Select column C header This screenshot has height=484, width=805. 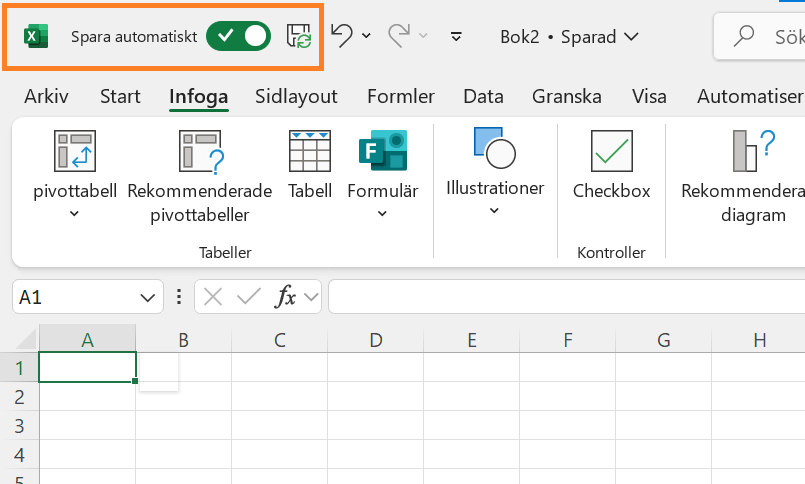coord(279,339)
